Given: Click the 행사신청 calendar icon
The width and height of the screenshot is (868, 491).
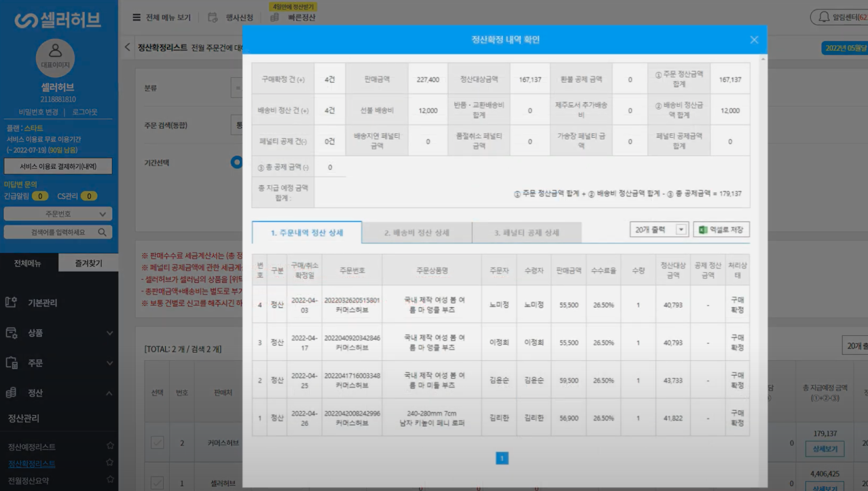Looking at the screenshot, I should pos(212,17).
